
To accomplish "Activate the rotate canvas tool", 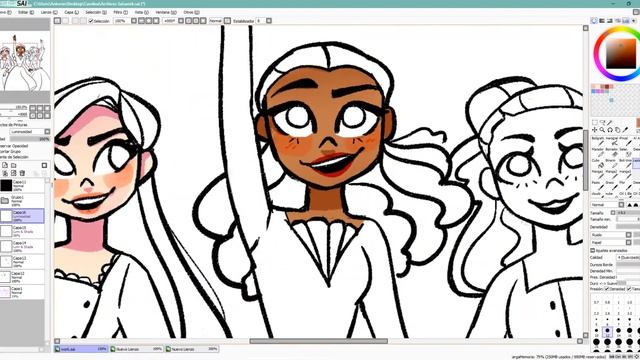I will coord(610,130).
